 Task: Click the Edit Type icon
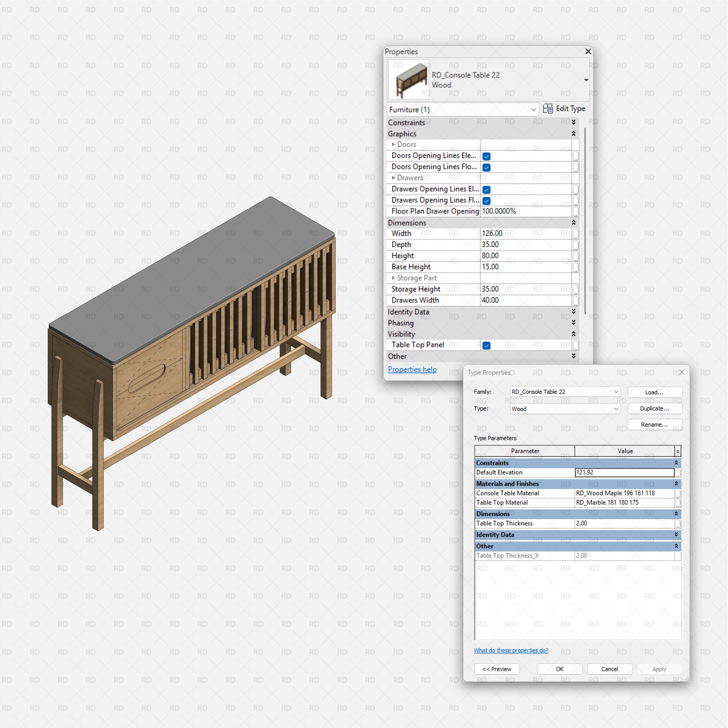tap(548, 109)
